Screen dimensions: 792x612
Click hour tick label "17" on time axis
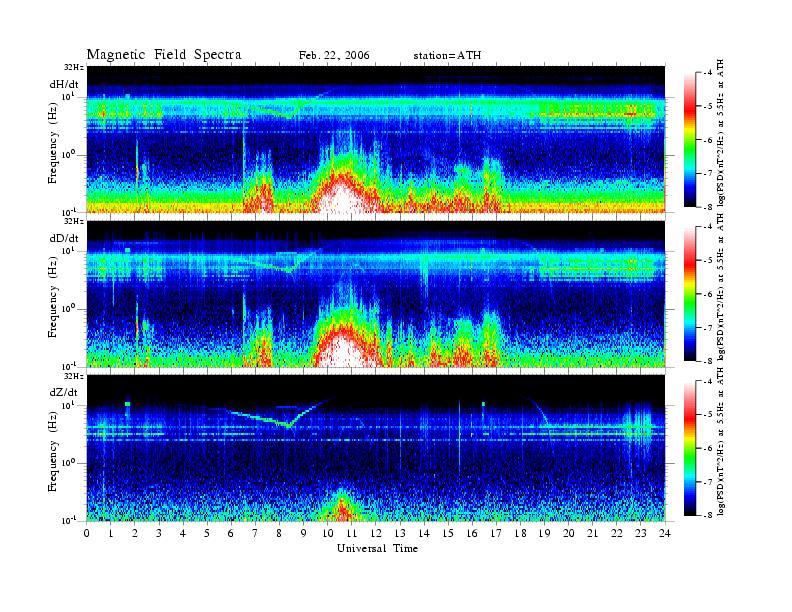click(497, 533)
